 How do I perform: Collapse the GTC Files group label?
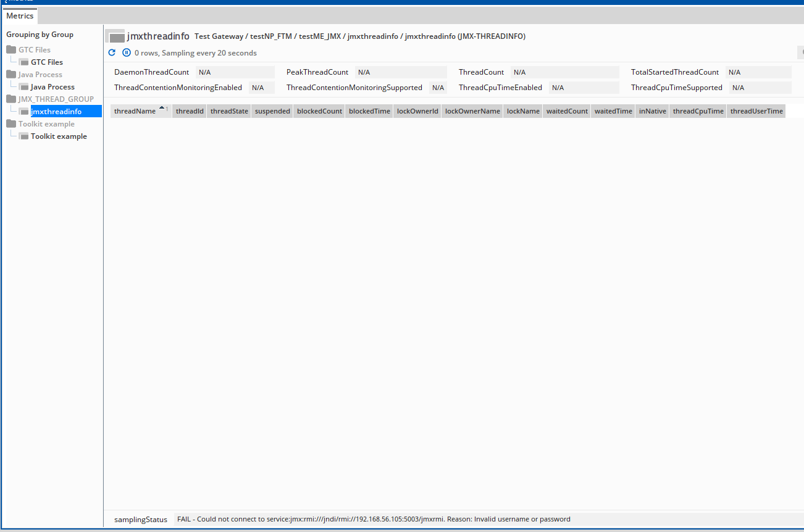(x=35, y=49)
